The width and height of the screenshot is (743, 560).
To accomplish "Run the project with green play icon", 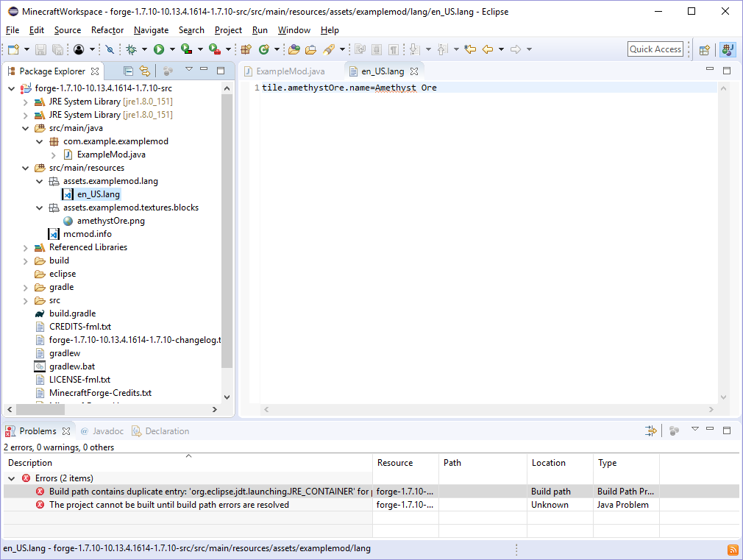I will click(x=159, y=49).
